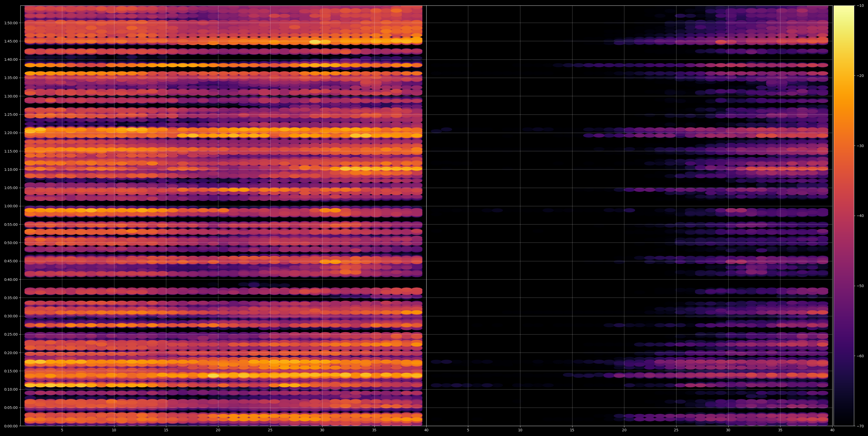
Task: Select x-axis label 10 under the right heatmap
Action: [x=520, y=430]
